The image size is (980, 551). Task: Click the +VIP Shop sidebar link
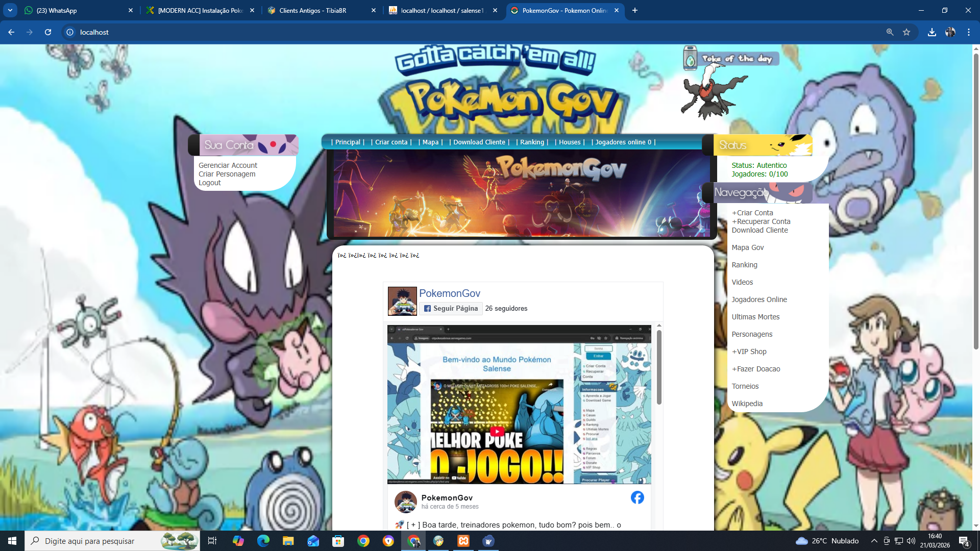[x=749, y=352]
